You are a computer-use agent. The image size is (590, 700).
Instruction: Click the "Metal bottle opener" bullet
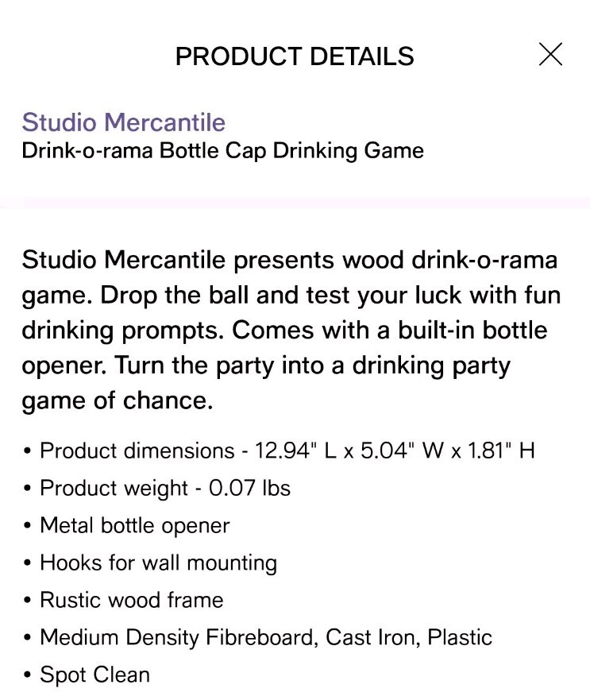[x=134, y=525]
